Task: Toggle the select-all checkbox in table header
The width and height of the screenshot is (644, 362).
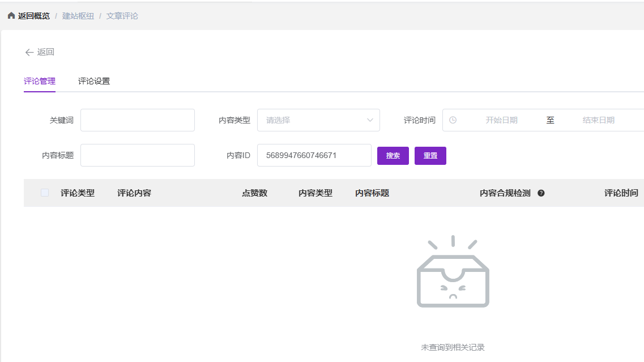Action: click(x=45, y=193)
